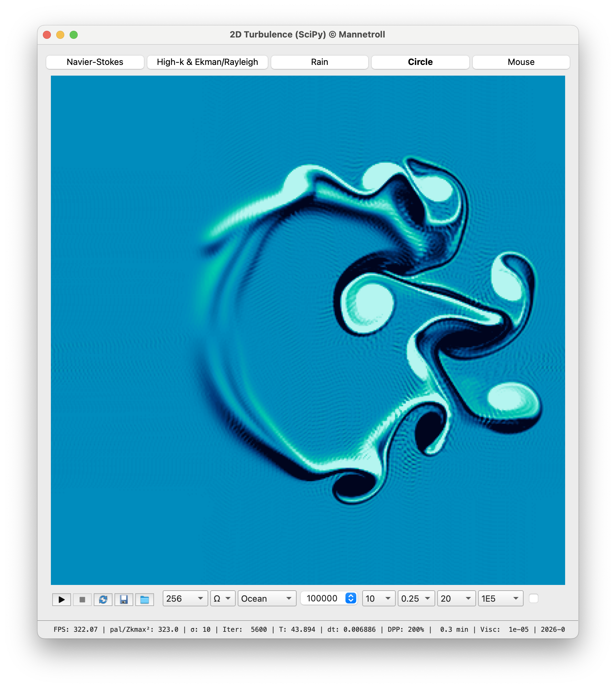
Task: Click the 100000 iterations field
Action: point(323,598)
